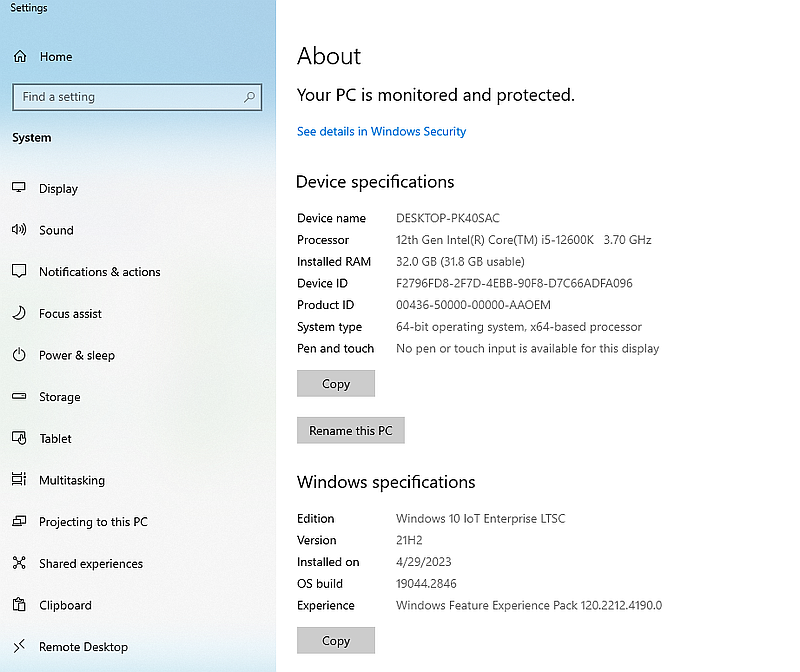Go to Clipboard settings

[x=65, y=605]
